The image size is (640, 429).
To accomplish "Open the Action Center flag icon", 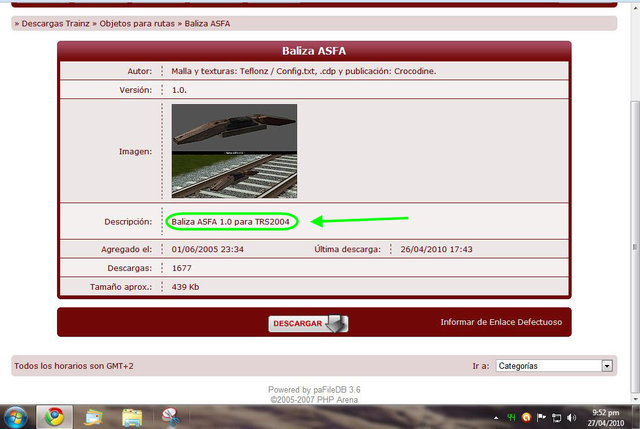I will (x=541, y=416).
